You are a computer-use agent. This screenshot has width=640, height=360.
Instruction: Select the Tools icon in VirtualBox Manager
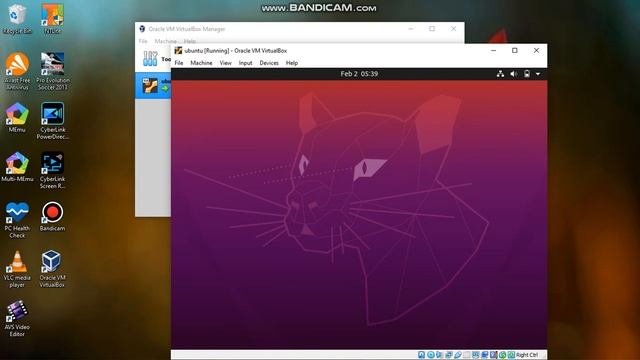pyautogui.click(x=150, y=58)
